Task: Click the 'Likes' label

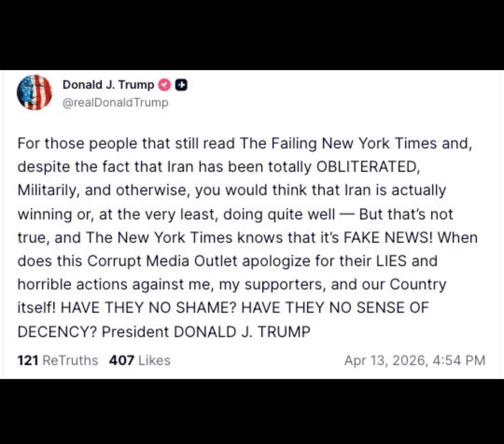Action: 154,360
